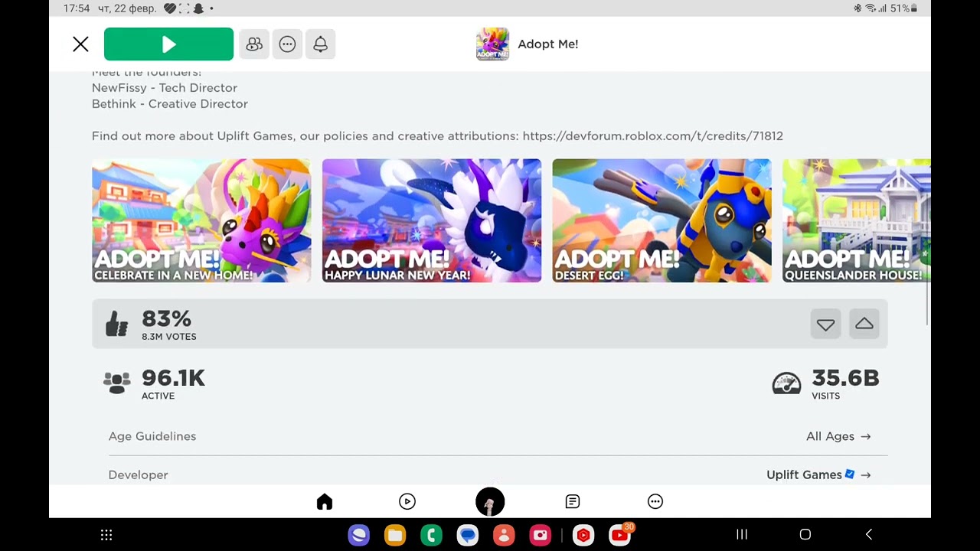The height and width of the screenshot is (551, 980).
Task: Downvote the game with the down arrow
Action: tap(825, 324)
